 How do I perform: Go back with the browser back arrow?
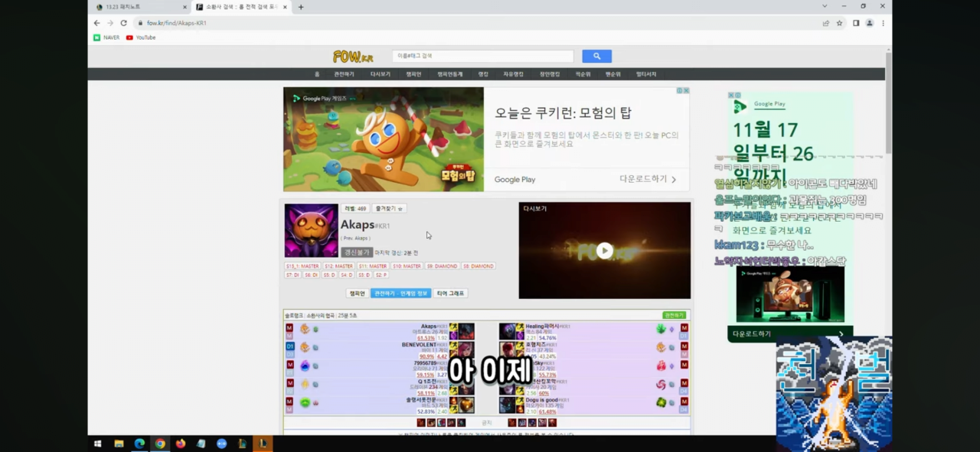pos(96,23)
